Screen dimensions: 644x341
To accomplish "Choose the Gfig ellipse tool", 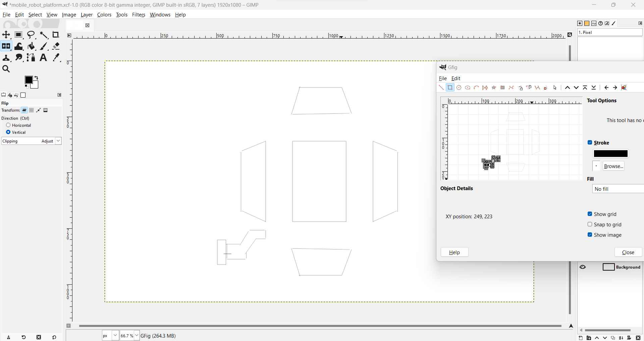I will [468, 88].
